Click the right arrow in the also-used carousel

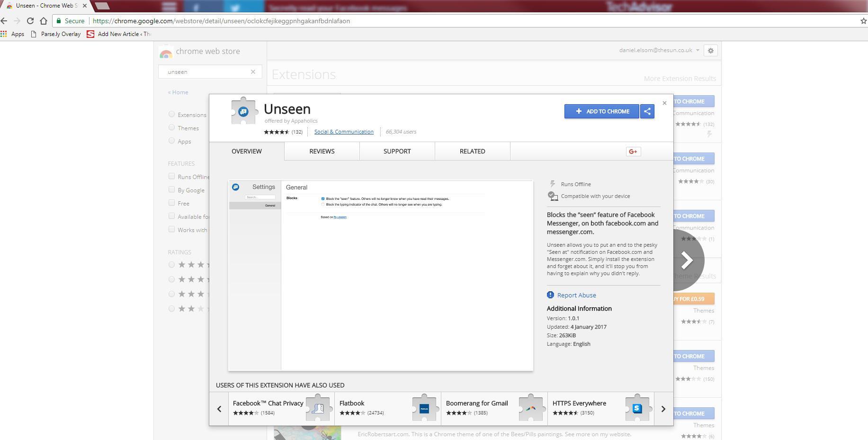663,408
